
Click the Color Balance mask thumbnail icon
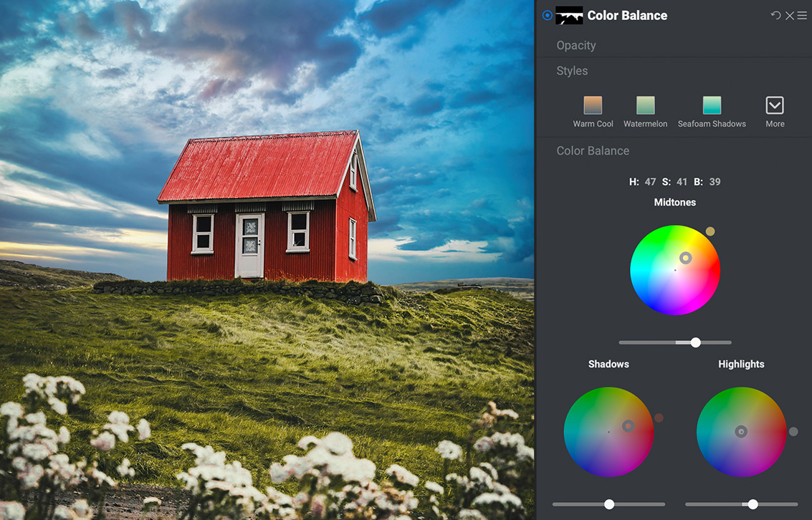[x=569, y=14]
